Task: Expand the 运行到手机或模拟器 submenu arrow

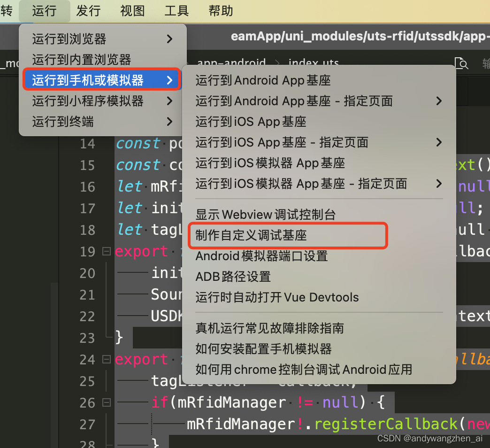Action: point(169,80)
